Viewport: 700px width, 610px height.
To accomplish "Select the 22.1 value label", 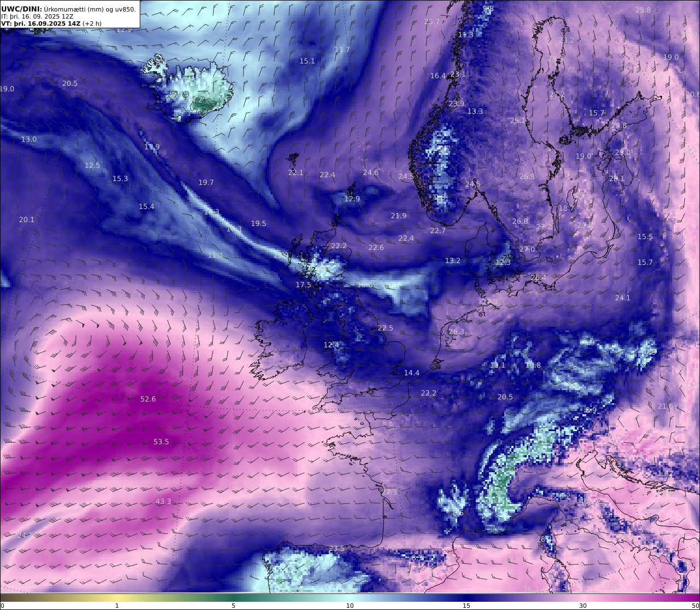I will [296, 173].
